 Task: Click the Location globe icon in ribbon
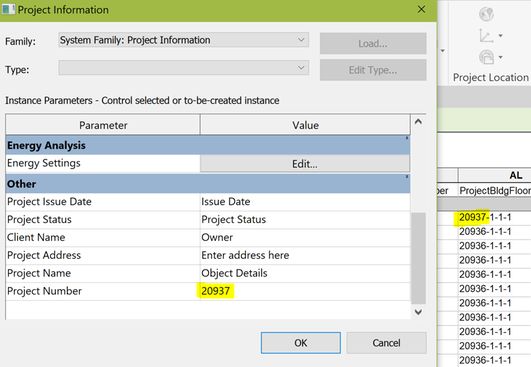pos(486,14)
